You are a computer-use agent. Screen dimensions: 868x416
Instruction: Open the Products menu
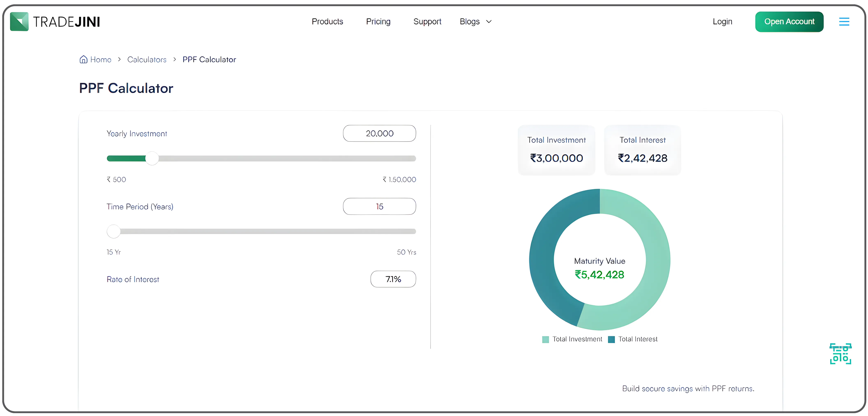pos(327,21)
